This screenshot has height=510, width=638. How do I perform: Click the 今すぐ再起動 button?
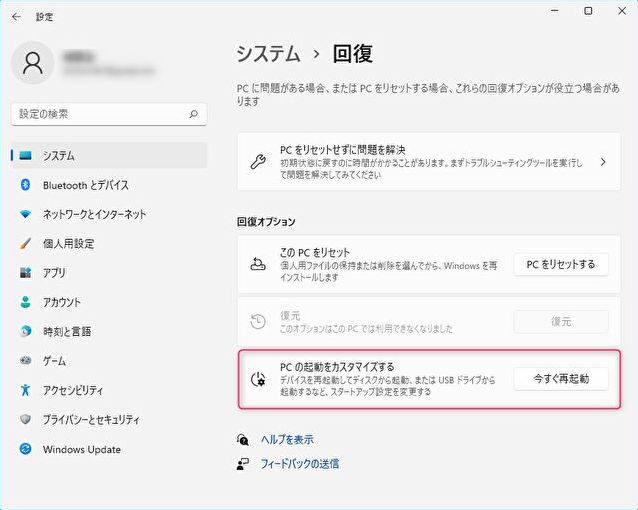(561, 379)
